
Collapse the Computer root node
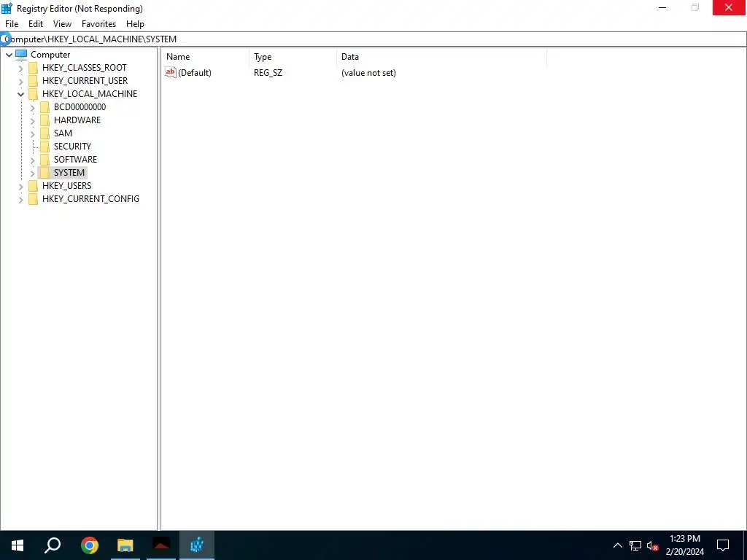point(9,55)
